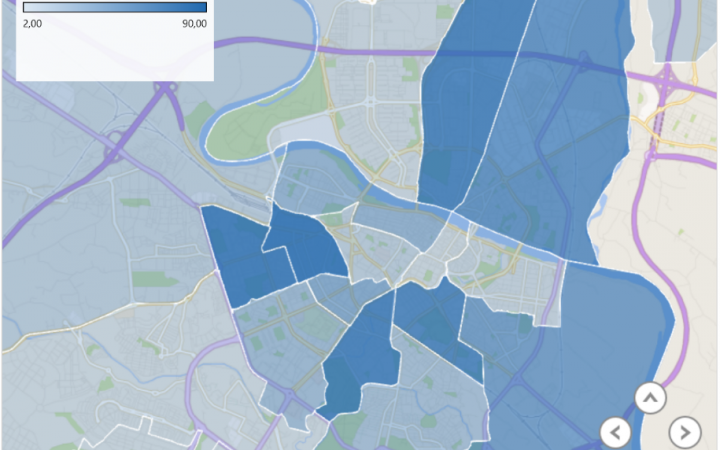Click the legend minimum value 2,00
This screenshot has width=720, height=450.
pos(33,23)
